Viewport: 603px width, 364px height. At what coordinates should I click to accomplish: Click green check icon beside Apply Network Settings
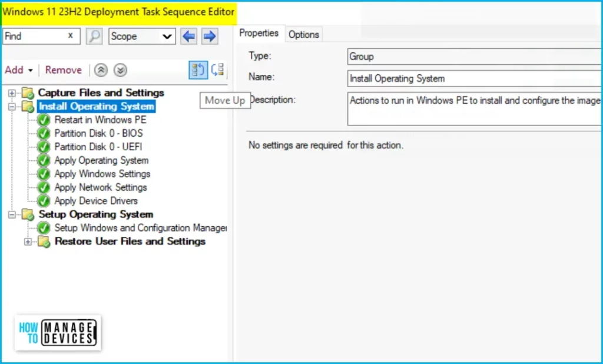click(x=44, y=187)
